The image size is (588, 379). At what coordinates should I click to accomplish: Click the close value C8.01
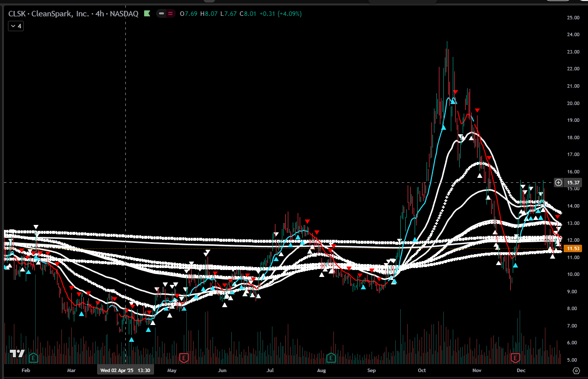point(248,13)
